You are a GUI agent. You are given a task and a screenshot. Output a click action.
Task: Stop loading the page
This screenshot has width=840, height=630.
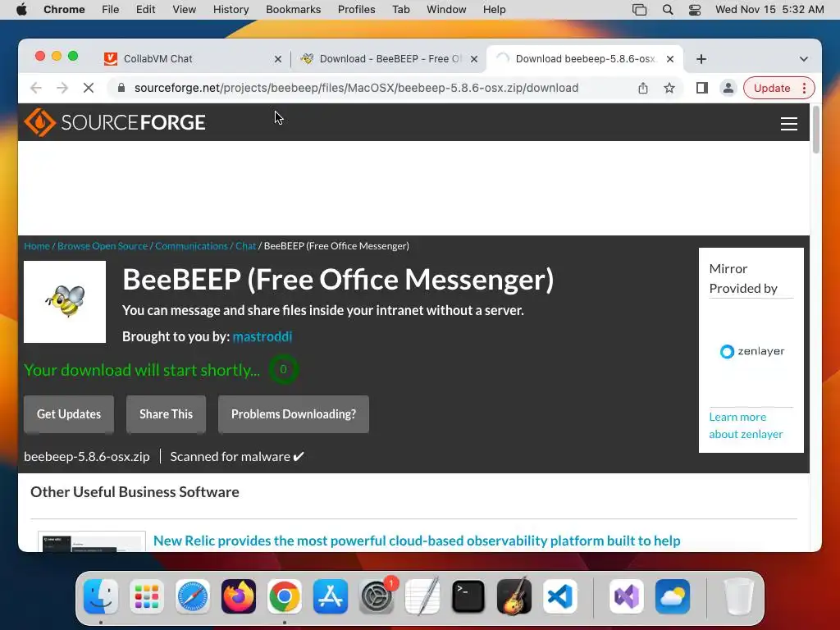(89, 88)
